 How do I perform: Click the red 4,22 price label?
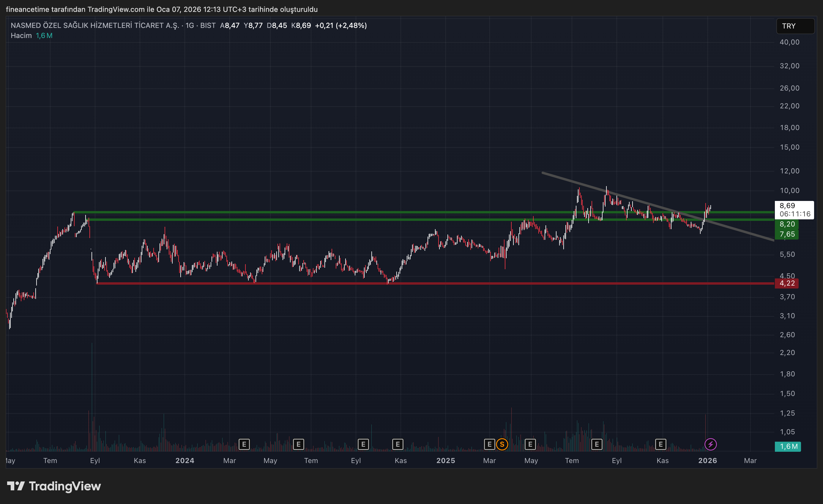click(786, 283)
